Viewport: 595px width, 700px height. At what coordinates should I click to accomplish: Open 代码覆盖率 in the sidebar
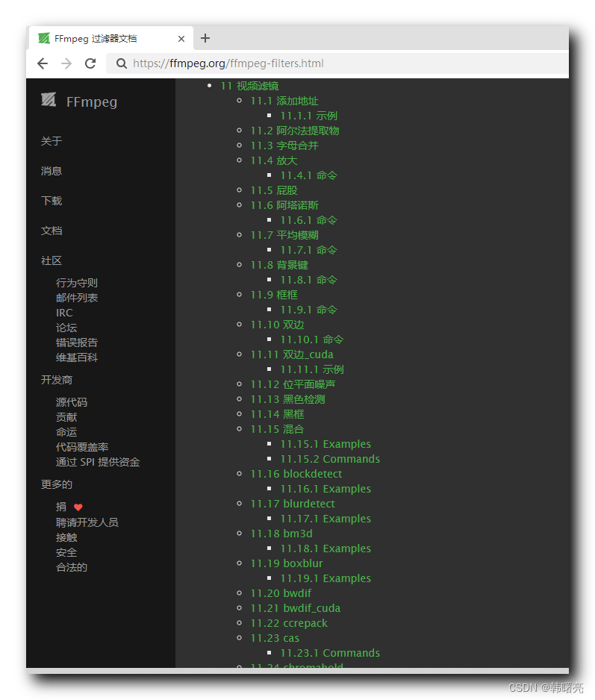click(82, 447)
